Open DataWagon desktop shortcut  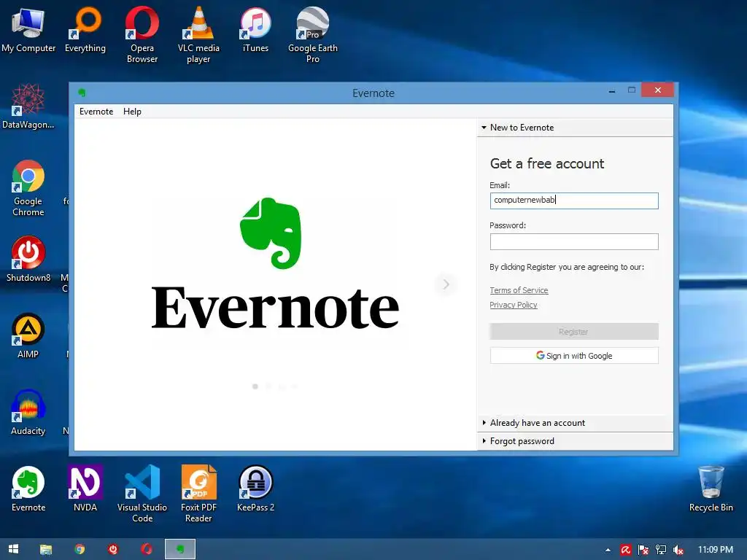tap(28, 106)
